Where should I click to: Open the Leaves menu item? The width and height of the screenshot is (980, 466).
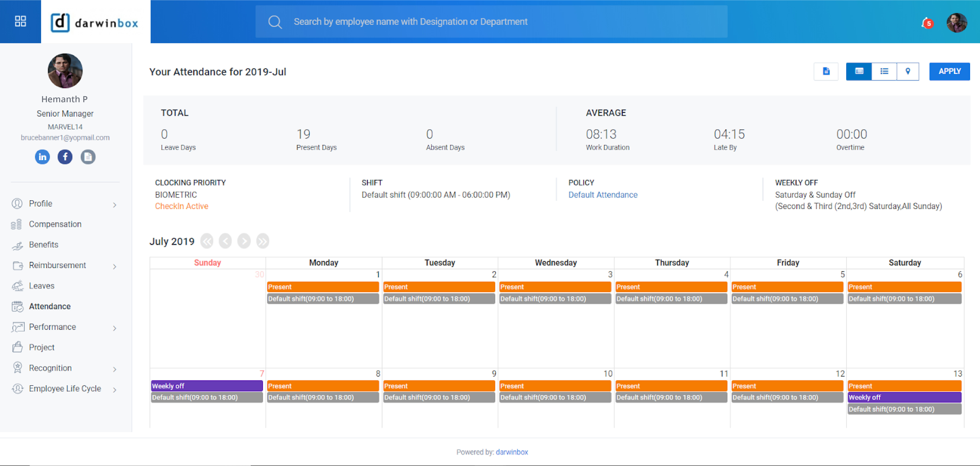click(42, 286)
